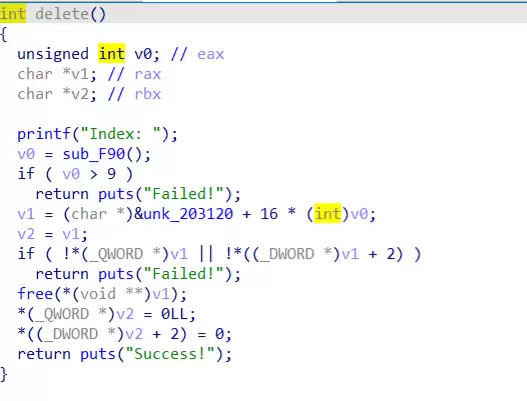Select the highlighted int return type
This screenshot has height=401, width=527.
coord(13,14)
